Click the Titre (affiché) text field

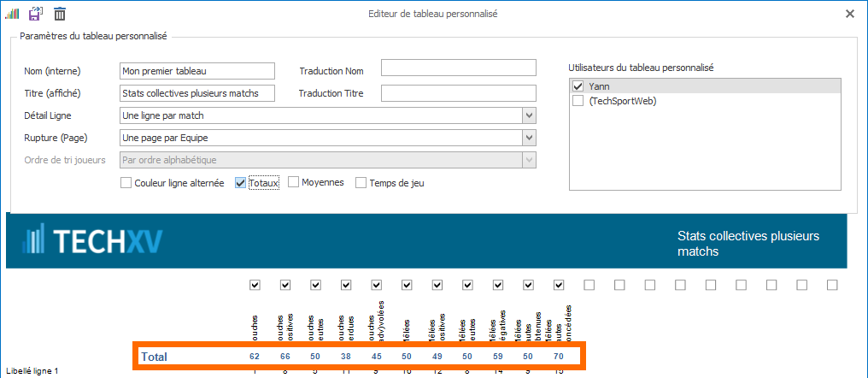coord(197,93)
